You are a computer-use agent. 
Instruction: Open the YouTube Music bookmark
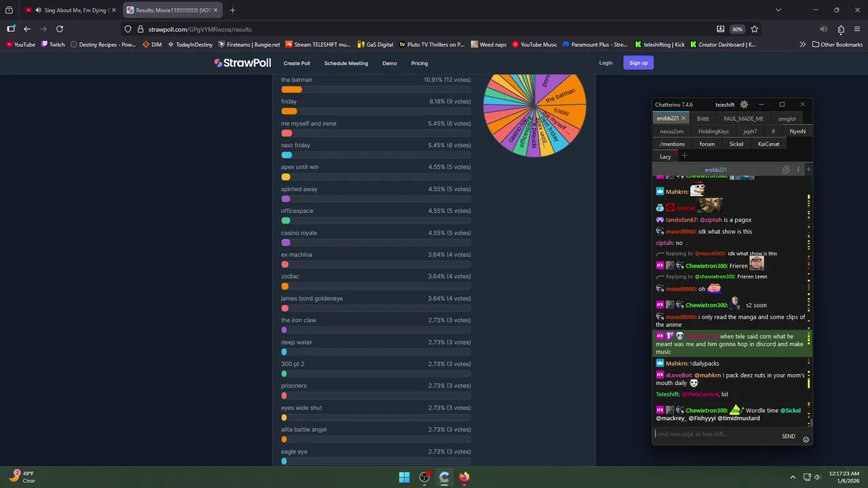tap(534, 45)
